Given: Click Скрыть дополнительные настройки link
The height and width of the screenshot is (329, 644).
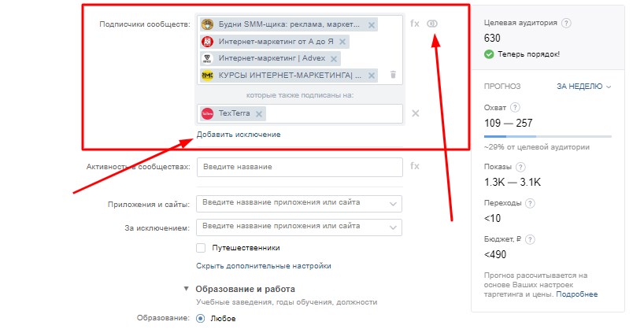Looking at the screenshot, I should click(263, 266).
